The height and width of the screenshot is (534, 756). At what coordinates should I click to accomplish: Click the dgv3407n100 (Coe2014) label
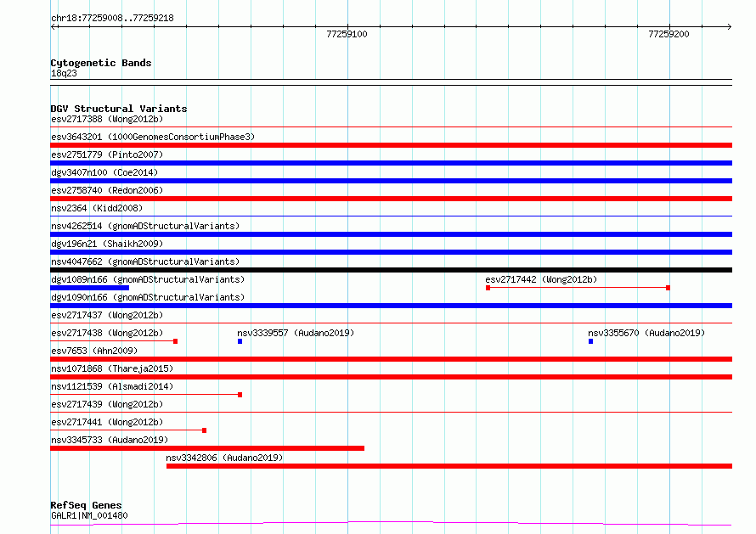[104, 172]
